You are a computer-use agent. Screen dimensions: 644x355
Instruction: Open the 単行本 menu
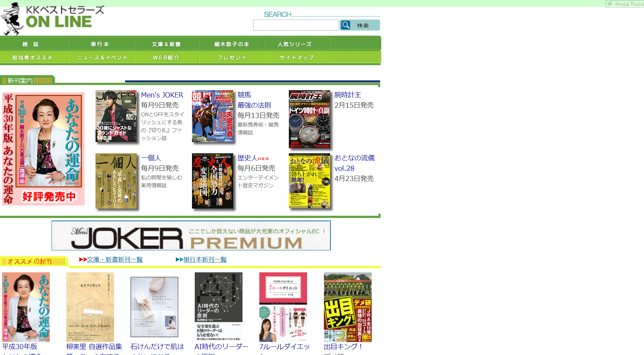[101, 44]
